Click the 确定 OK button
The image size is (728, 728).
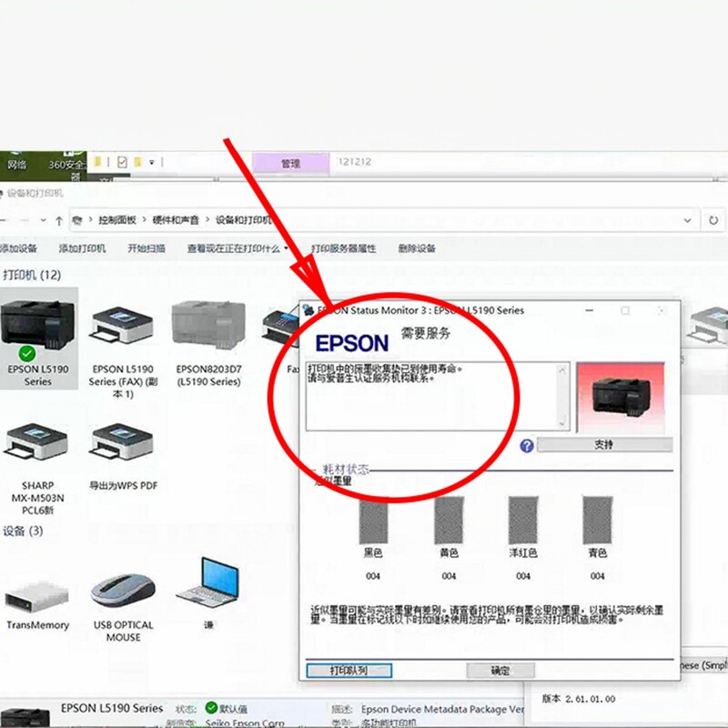click(x=500, y=671)
